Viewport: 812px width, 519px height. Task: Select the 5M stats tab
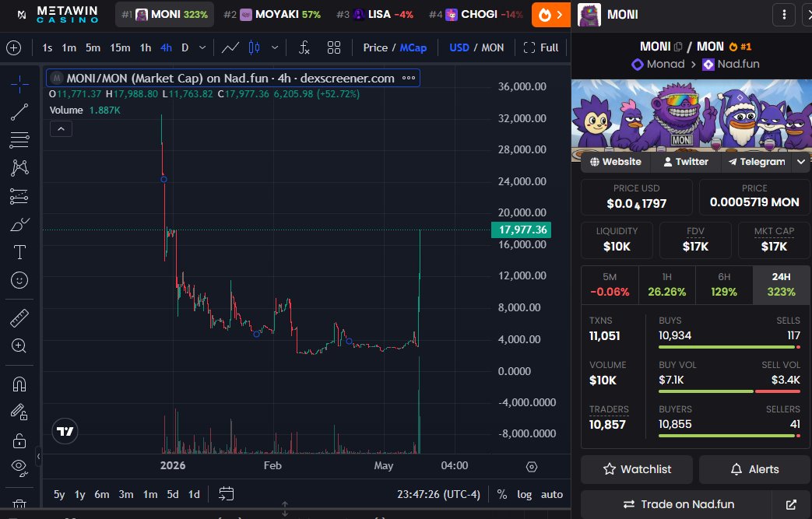[610, 285]
